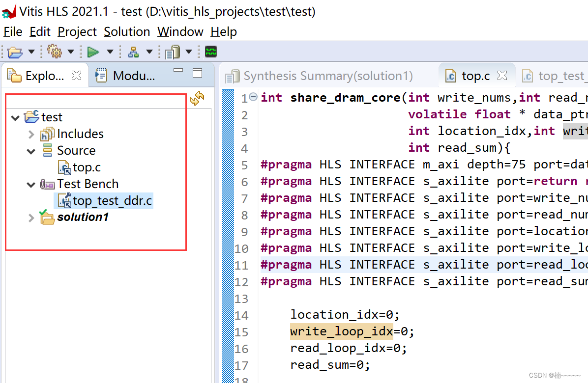Click the solution1 folder icon
588x383 pixels.
(x=47, y=217)
